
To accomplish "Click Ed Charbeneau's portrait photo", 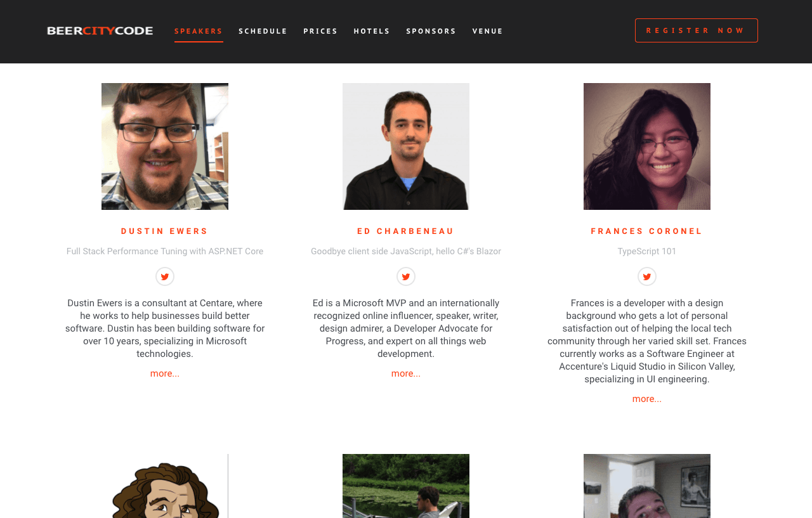I will [x=406, y=146].
